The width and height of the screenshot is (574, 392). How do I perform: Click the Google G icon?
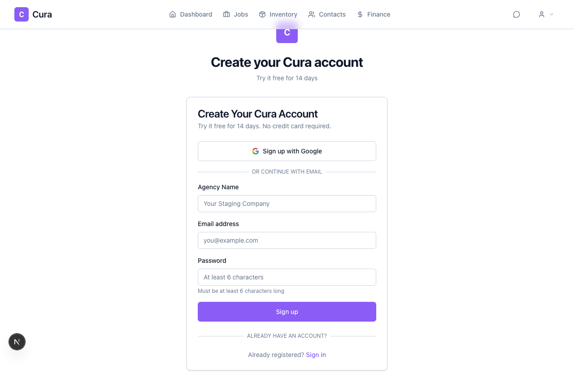click(x=255, y=151)
